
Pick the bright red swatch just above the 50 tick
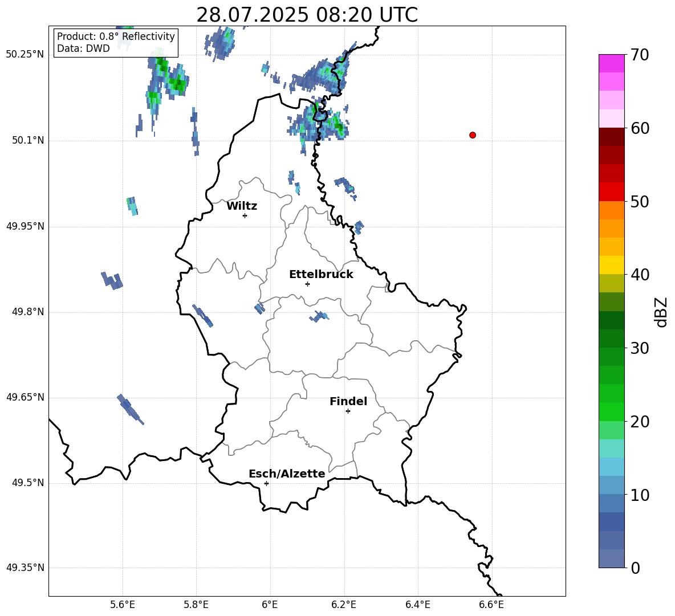coord(612,192)
